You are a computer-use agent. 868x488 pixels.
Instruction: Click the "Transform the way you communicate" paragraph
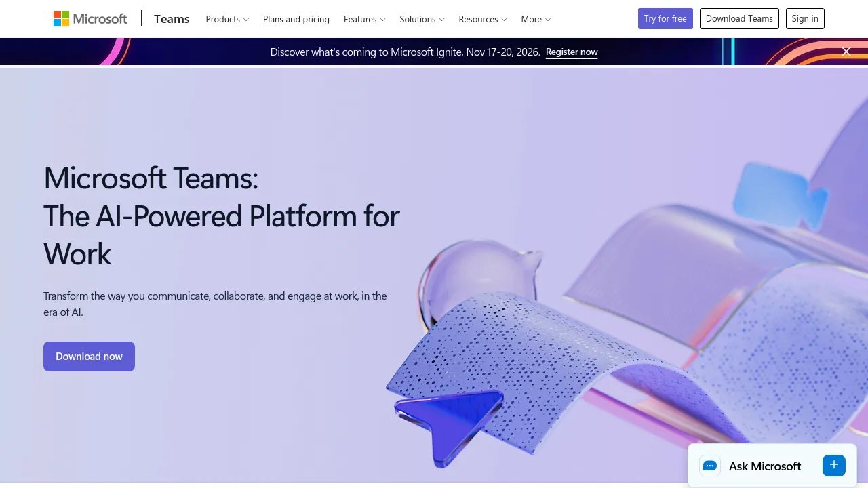click(x=215, y=304)
